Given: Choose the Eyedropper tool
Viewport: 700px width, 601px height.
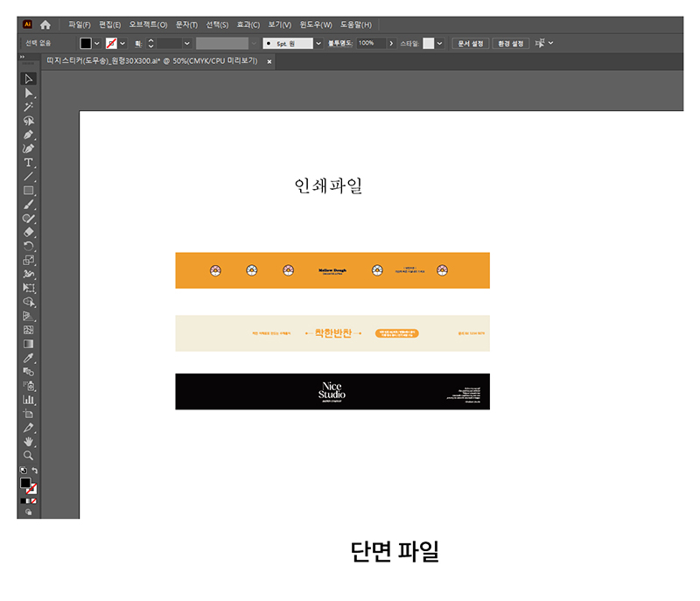Looking at the screenshot, I should coord(28,358).
